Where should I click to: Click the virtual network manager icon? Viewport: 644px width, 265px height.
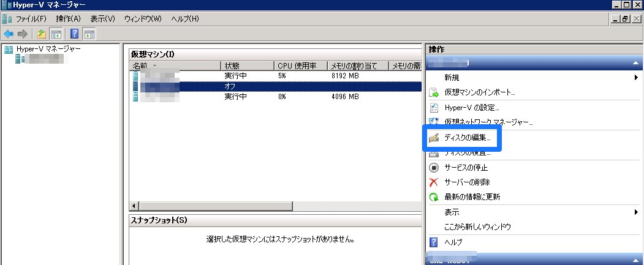pyautogui.click(x=434, y=121)
